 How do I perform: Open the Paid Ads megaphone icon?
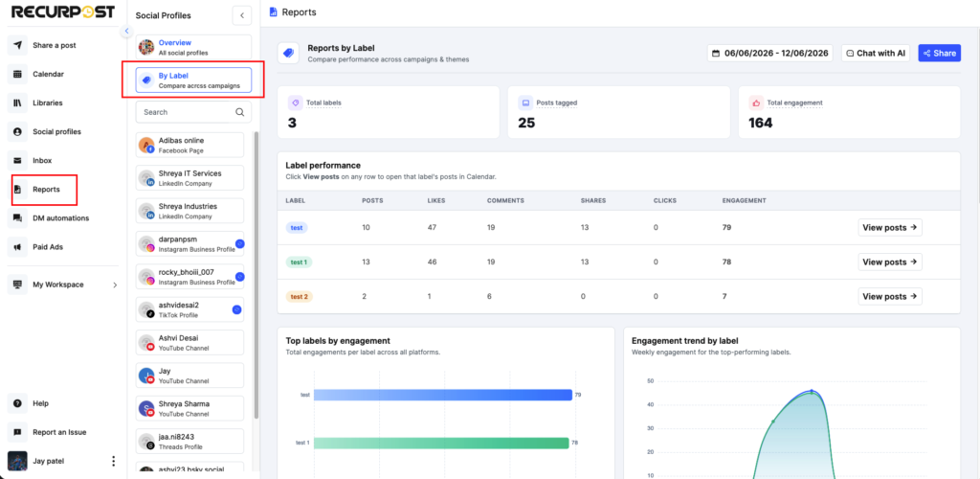(18, 247)
